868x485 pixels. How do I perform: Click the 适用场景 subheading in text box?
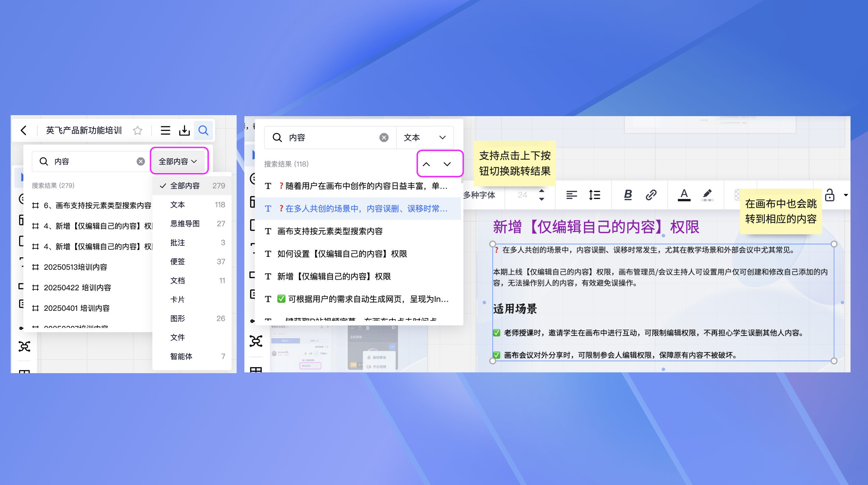click(515, 309)
